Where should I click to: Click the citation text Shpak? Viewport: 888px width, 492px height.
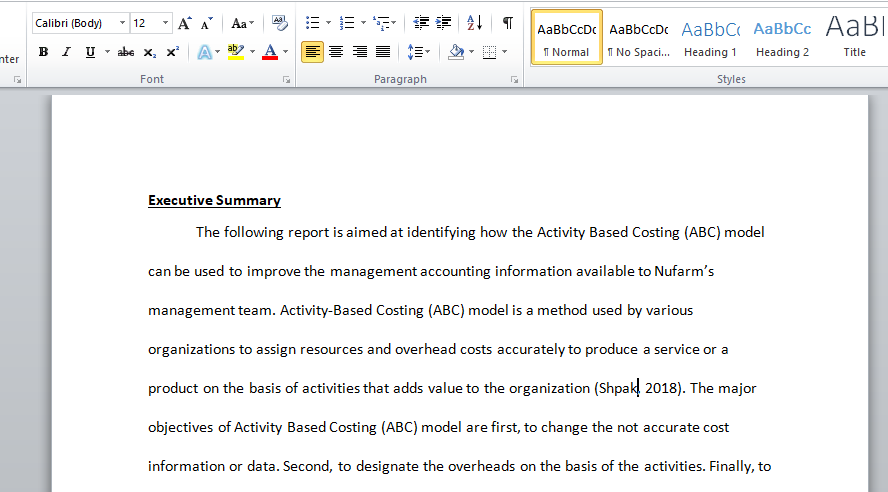coord(618,389)
